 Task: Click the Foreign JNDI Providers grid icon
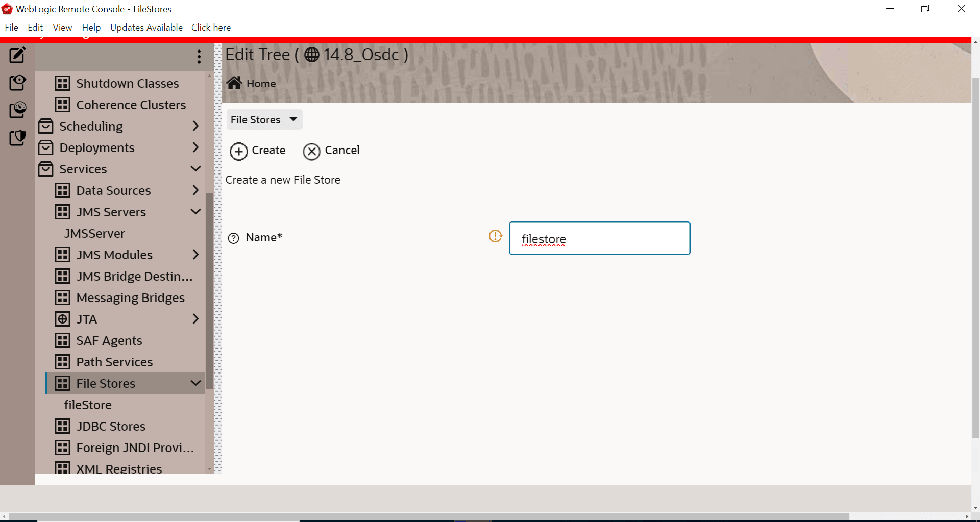(x=63, y=448)
